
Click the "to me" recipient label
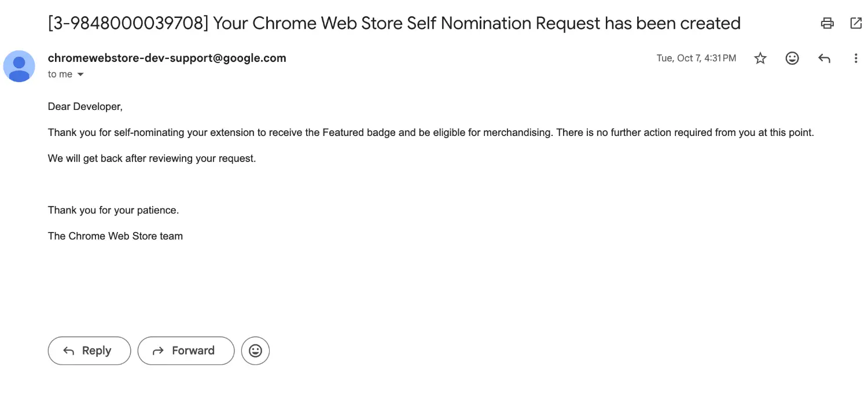point(60,75)
